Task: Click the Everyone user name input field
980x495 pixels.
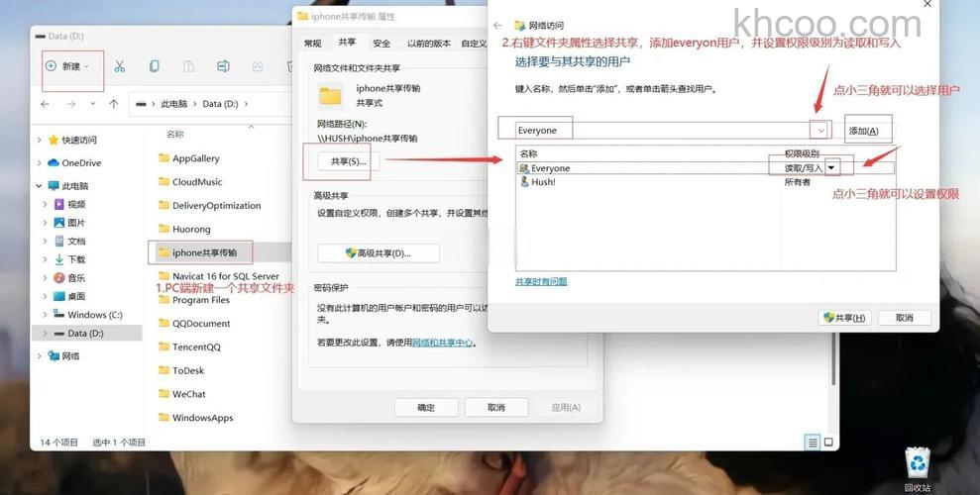Action: (x=664, y=131)
